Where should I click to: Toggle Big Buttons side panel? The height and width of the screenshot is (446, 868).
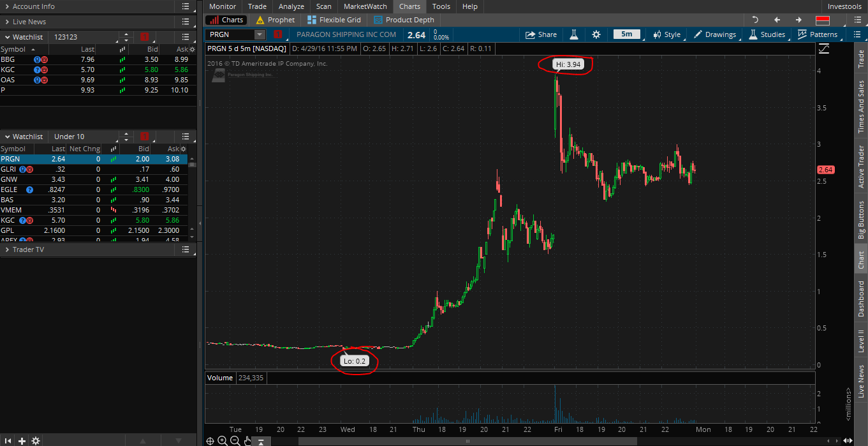pyautogui.click(x=861, y=220)
